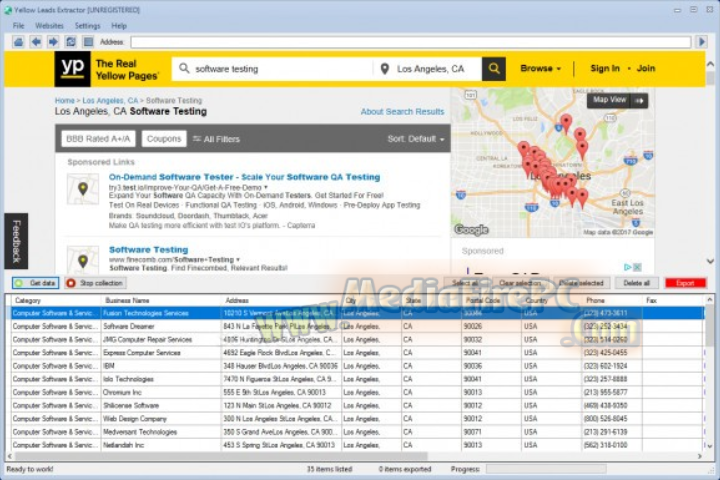Viewport: 720px width, 480px height.
Task: Click the Sign In link
Action: [x=605, y=68]
